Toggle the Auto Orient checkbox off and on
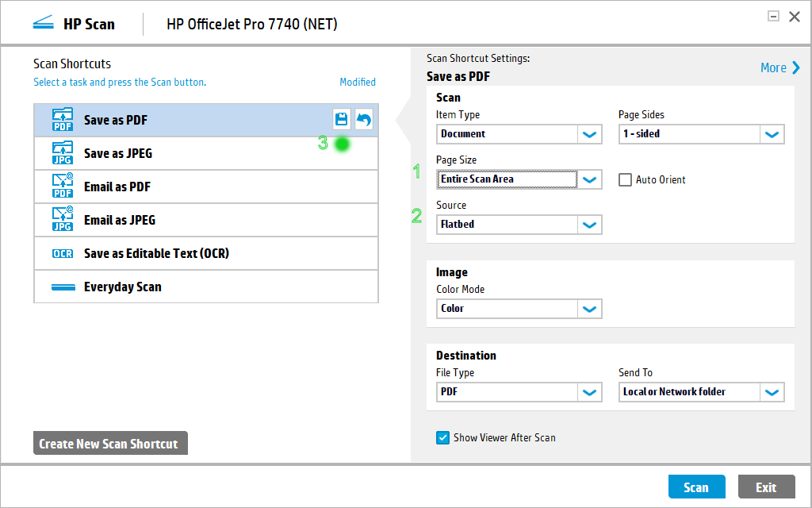The image size is (812, 508). click(625, 179)
